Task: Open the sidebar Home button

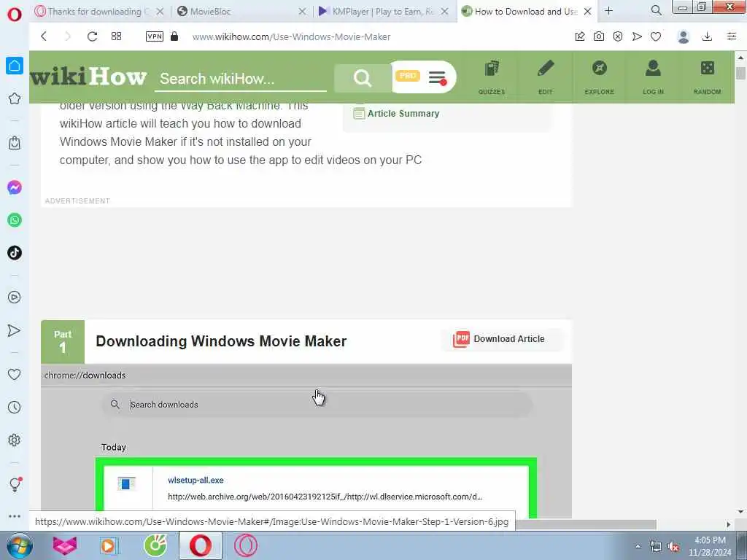Action: tap(15, 66)
